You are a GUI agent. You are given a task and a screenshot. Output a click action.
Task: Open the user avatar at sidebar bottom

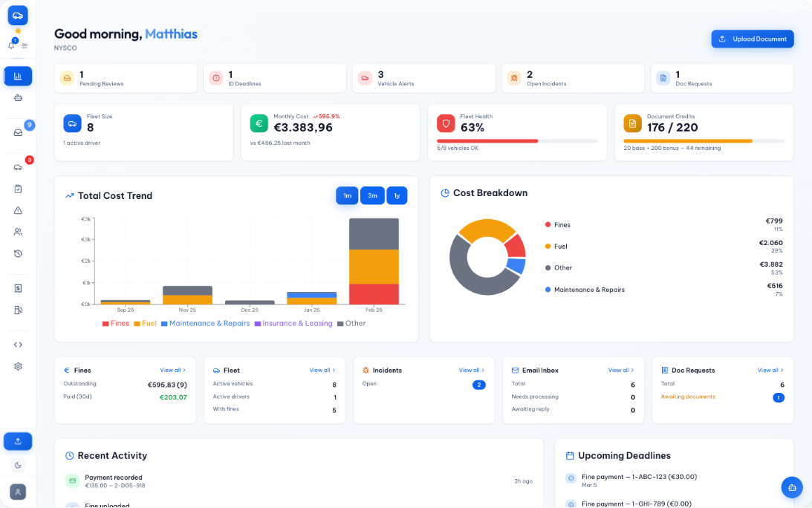tap(18, 491)
